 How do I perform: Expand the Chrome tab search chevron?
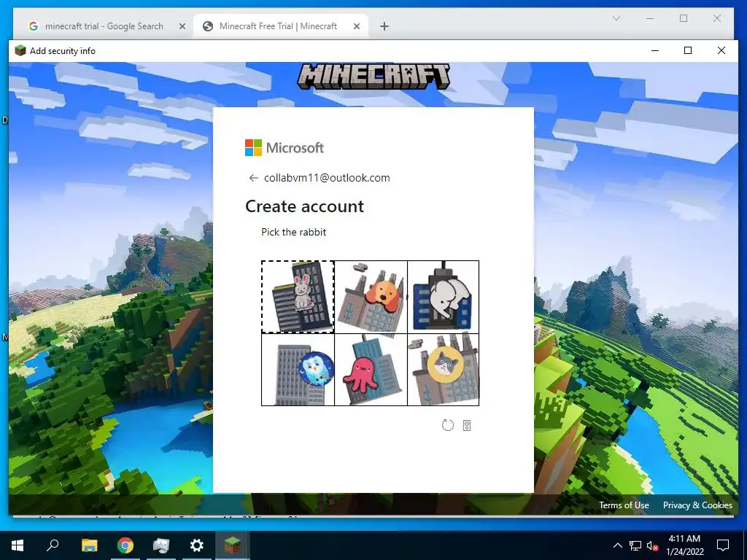[616, 18]
